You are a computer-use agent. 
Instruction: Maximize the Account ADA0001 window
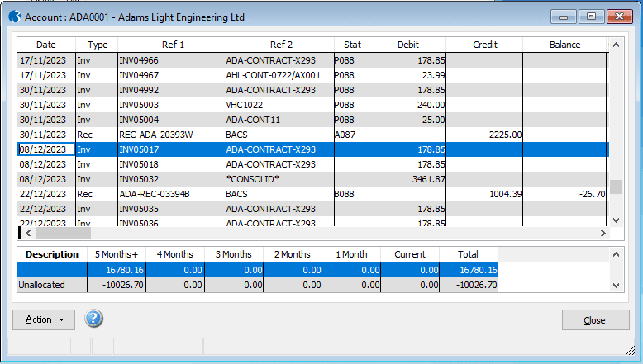tap(591, 17)
